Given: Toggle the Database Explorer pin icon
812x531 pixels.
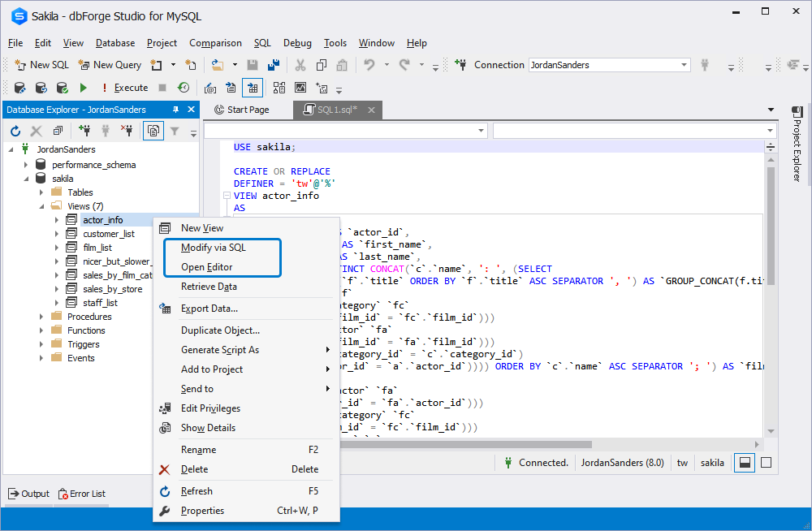Looking at the screenshot, I should point(175,110).
